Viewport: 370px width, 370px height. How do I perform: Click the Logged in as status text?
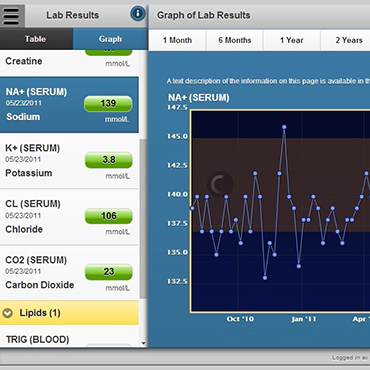(351, 358)
